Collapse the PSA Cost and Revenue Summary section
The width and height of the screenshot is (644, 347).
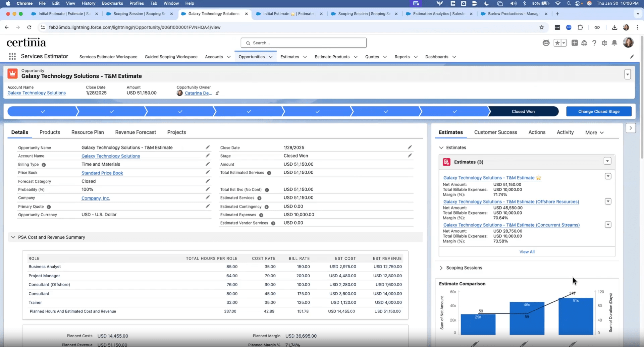click(13, 237)
